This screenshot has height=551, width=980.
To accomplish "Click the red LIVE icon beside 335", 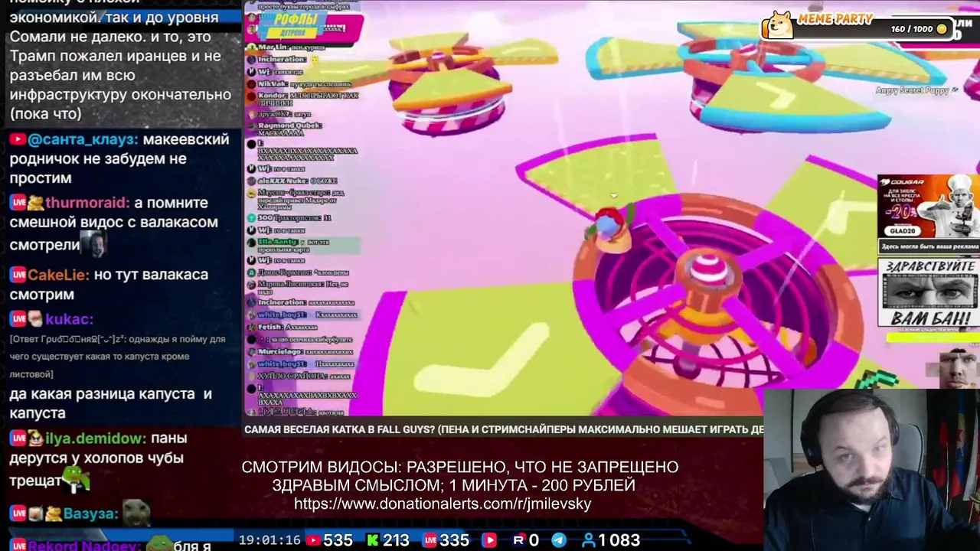I will click(x=430, y=540).
